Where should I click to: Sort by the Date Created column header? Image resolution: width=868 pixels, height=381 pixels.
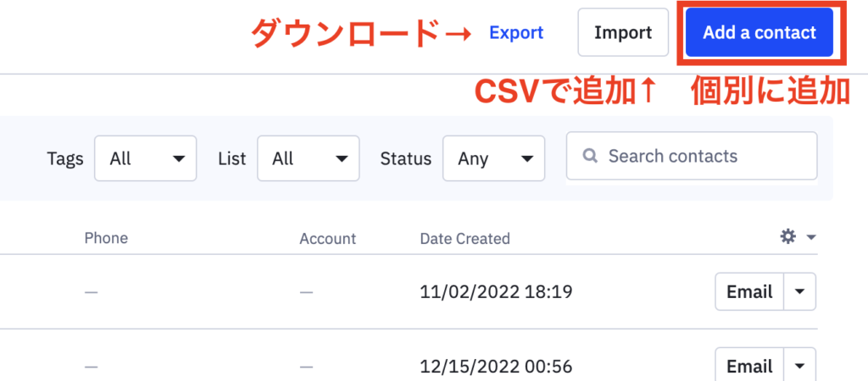[465, 239]
